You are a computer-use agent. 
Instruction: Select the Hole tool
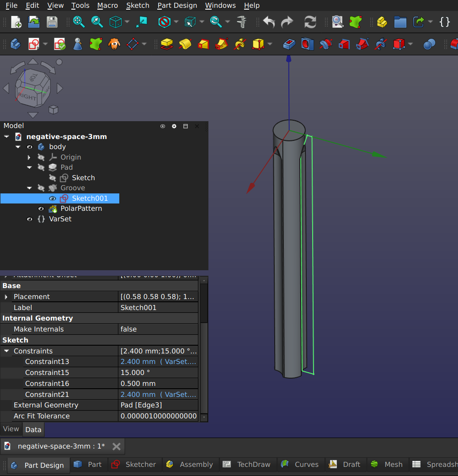tap(307, 44)
